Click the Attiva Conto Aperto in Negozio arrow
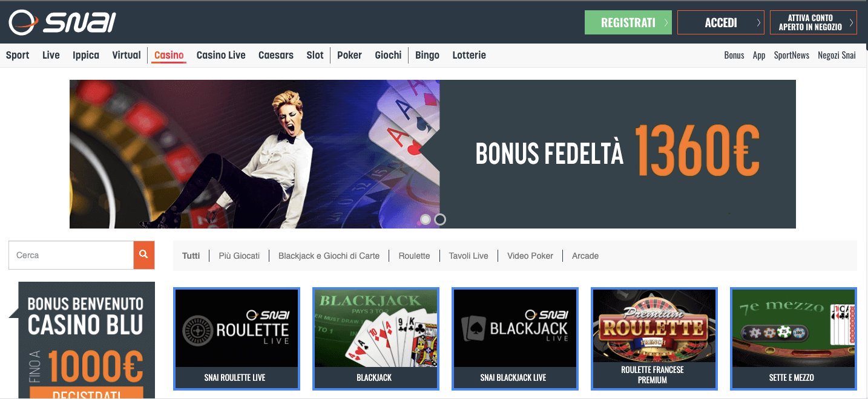The width and height of the screenshot is (868, 399). 851,23
